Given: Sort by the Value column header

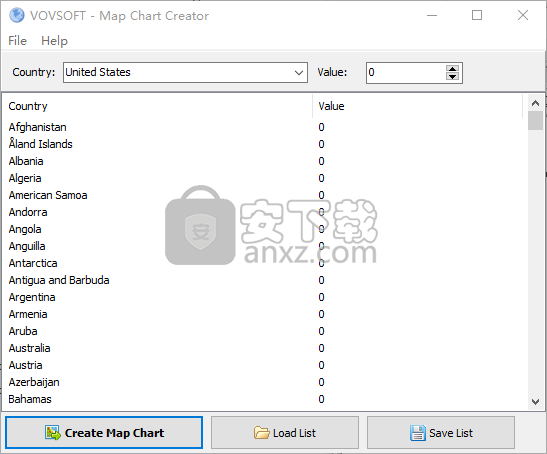Looking at the screenshot, I should (418, 106).
